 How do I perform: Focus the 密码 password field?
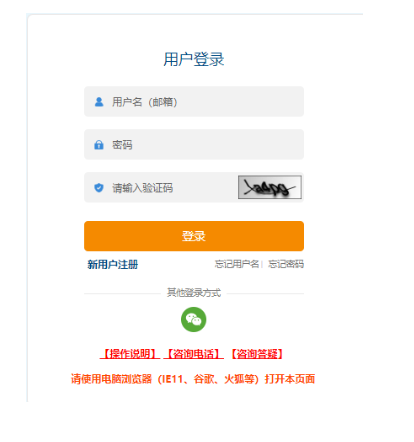coord(194,145)
